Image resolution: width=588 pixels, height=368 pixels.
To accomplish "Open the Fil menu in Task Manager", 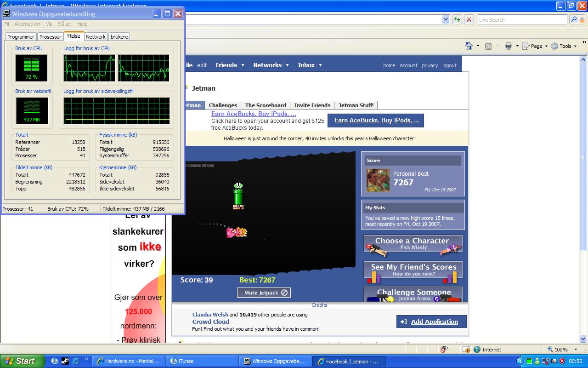I will point(6,24).
